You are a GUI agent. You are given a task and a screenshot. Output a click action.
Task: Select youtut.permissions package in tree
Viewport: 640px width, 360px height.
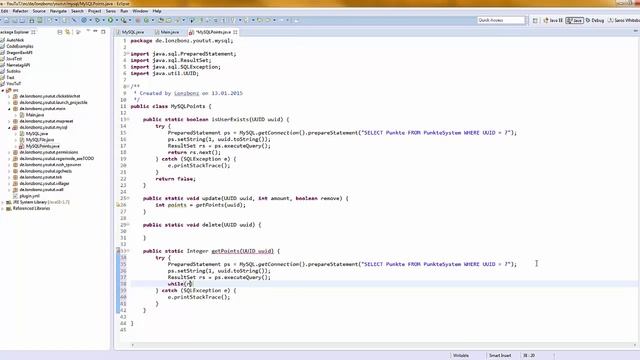point(49,152)
